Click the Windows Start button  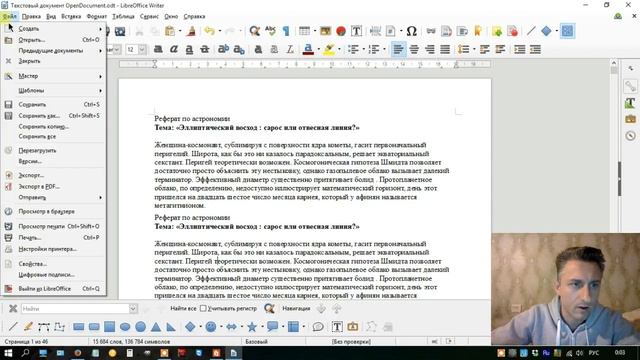point(8,353)
